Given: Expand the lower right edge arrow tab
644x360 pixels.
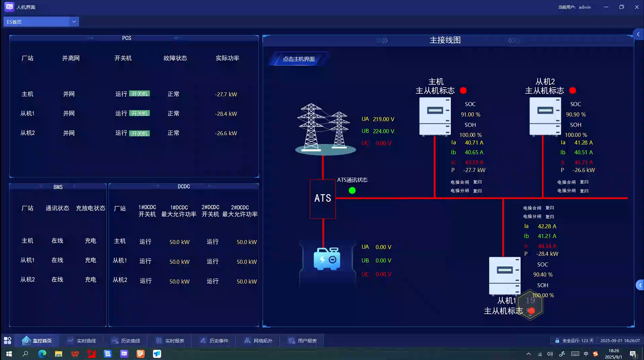Looking at the screenshot, I should (x=640, y=285).
